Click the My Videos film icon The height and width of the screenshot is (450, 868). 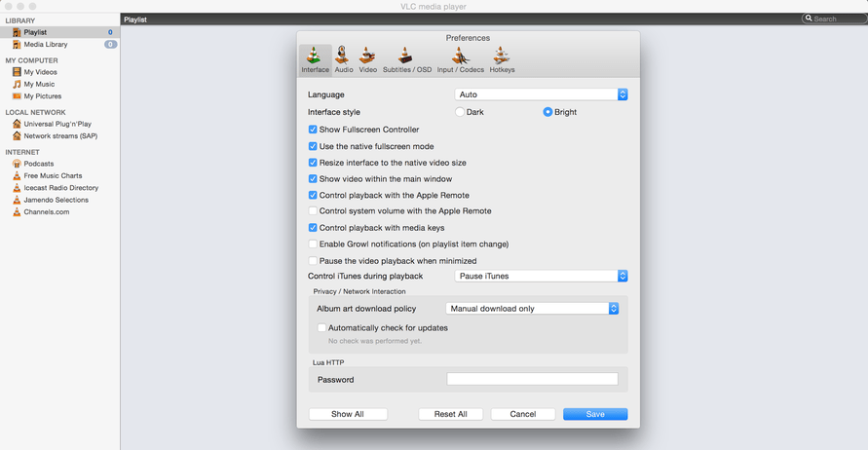coord(17,72)
